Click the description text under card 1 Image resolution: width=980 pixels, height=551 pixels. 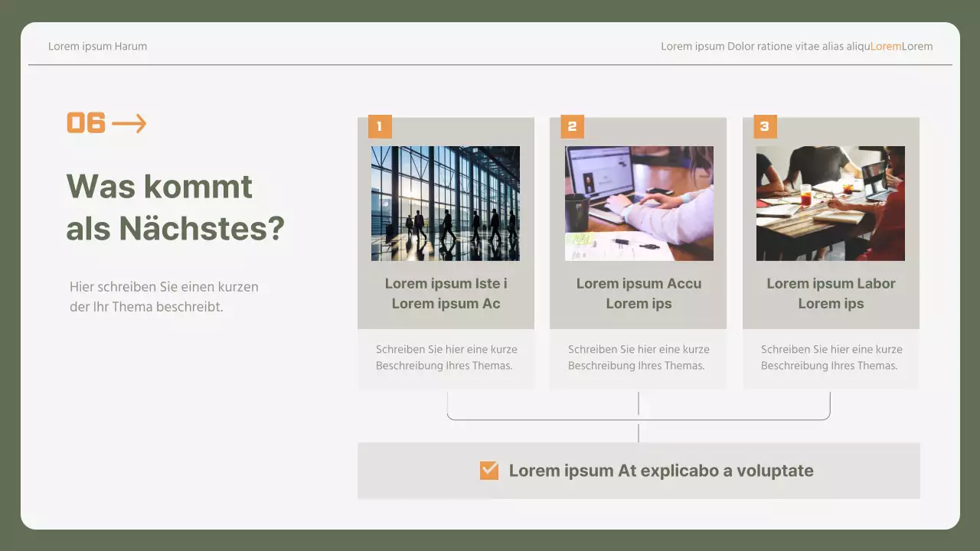[x=446, y=357]
